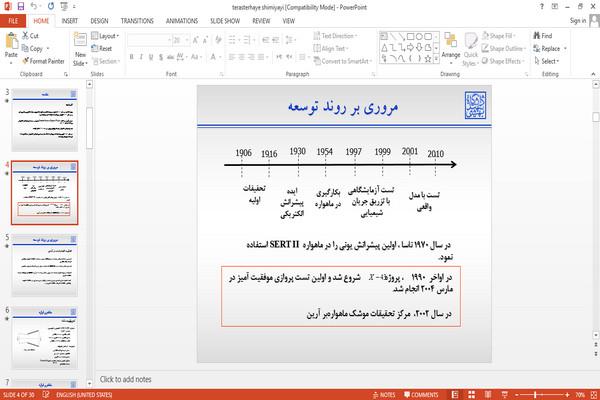Open the Shape Outline dropdown

pos(504,49)
